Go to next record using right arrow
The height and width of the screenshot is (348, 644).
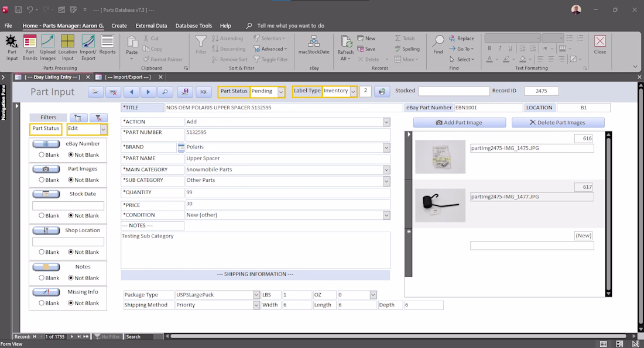coord(148,92)
